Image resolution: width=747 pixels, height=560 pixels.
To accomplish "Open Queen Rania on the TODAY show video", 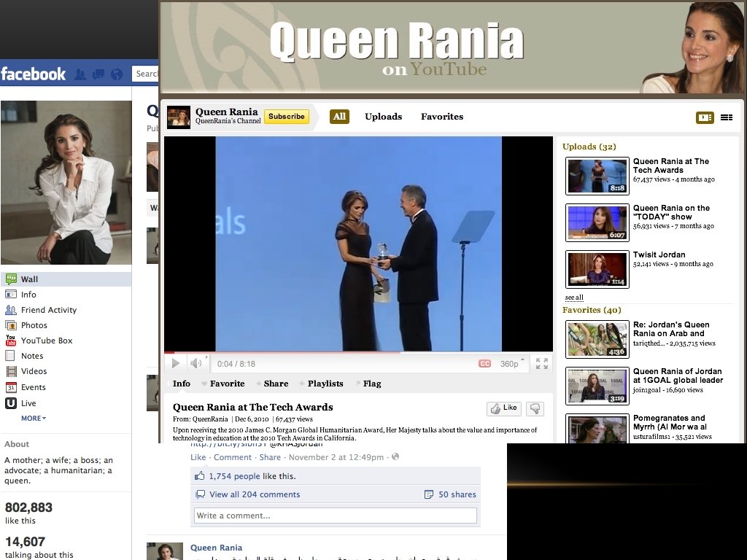I will point(597,222).
